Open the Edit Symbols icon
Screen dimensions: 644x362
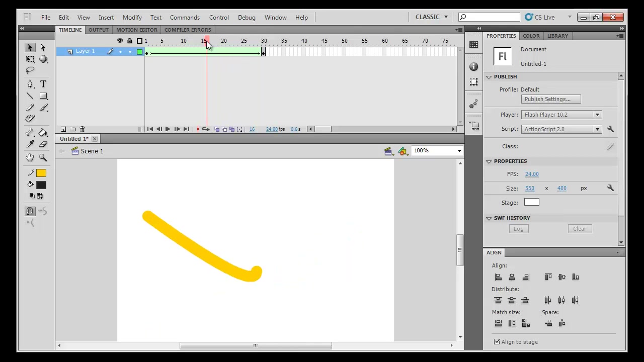click(402, 151)
